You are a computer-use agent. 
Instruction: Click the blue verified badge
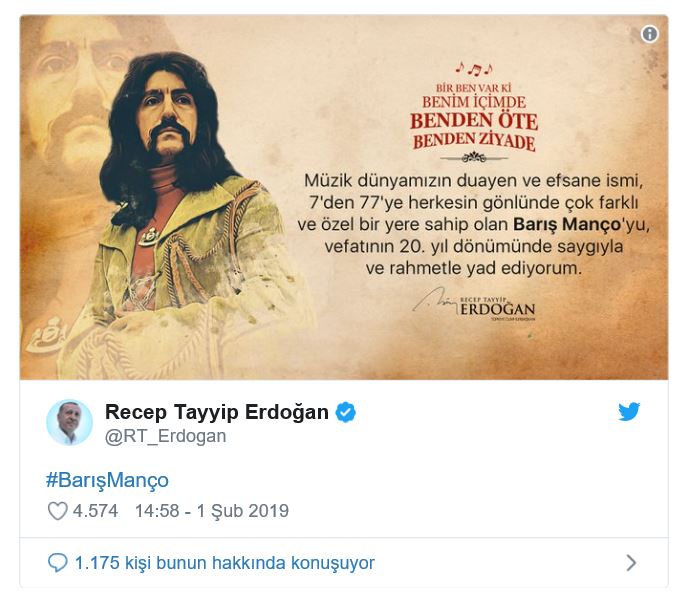[346, 412]
